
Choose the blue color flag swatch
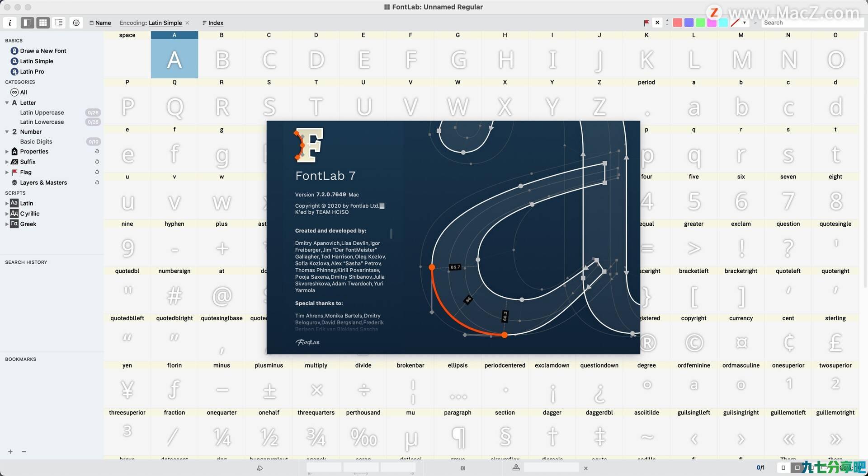click(689, 23)
